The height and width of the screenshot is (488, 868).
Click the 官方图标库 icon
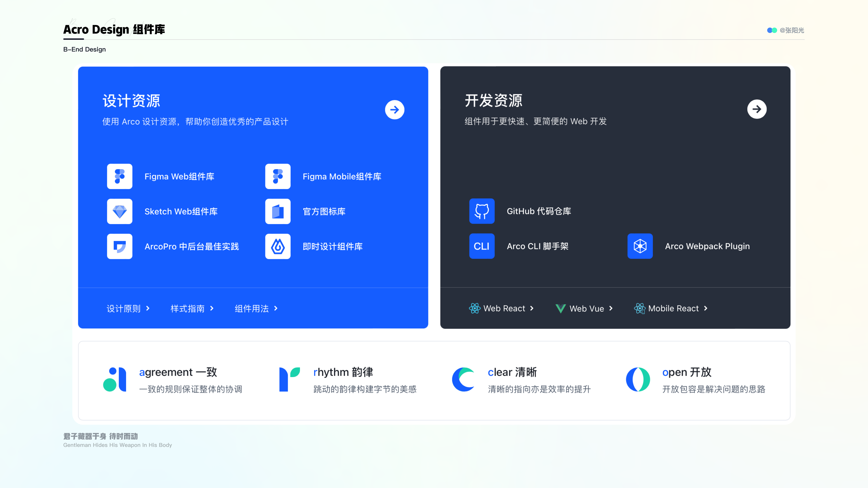click(x=277, y=211)
